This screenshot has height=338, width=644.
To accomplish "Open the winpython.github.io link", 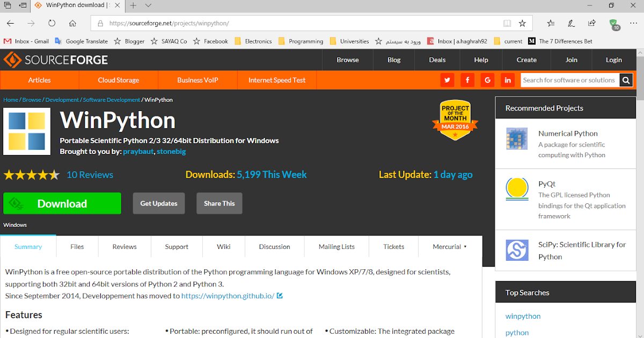I will pos(228,296).
